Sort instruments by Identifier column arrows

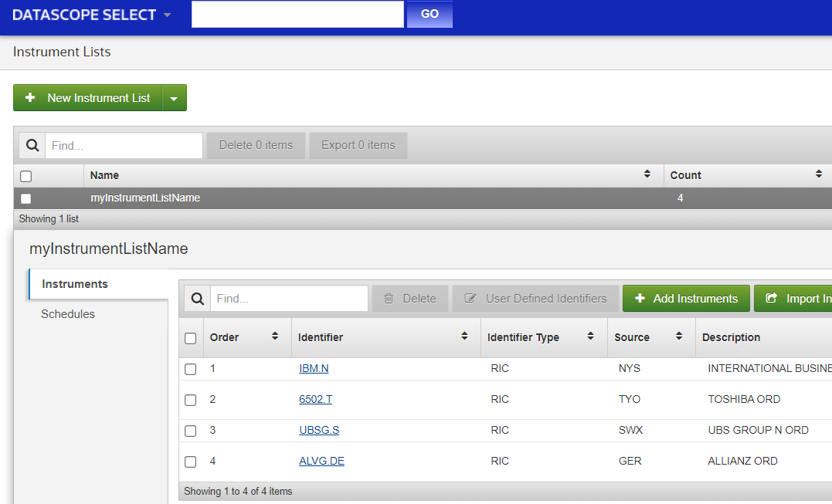pyautogui.click(x=464, y=337)
